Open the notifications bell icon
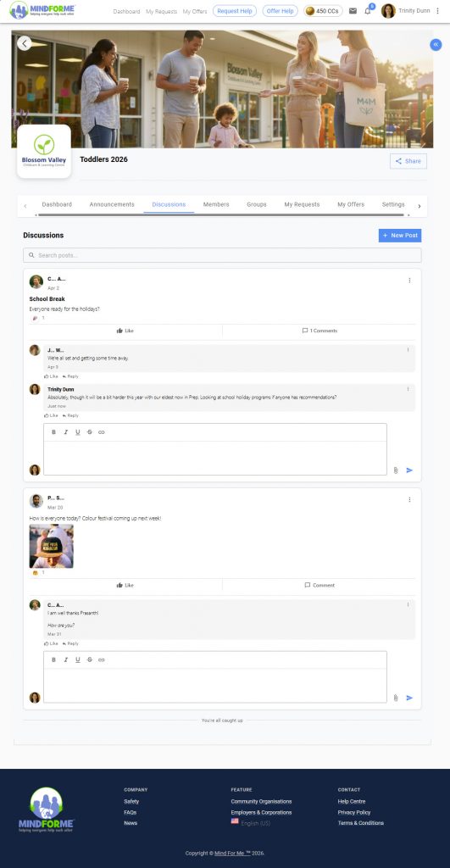Image resolution: width=450 pixels, height=868 pixels. (x=368, y=11)
